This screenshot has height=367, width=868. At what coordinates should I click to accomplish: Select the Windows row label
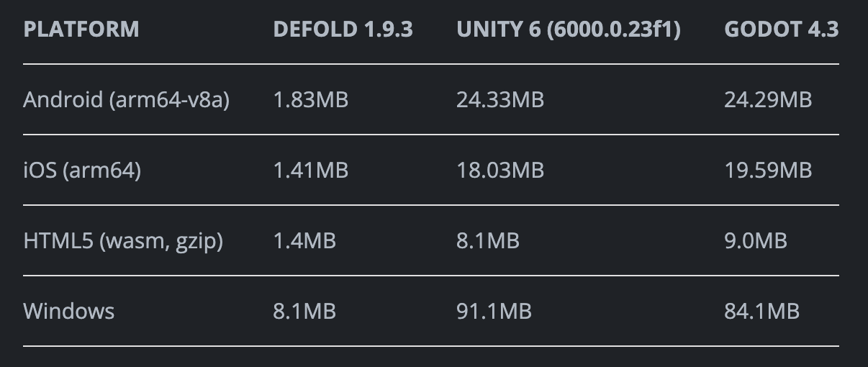[x=68, y=311]
